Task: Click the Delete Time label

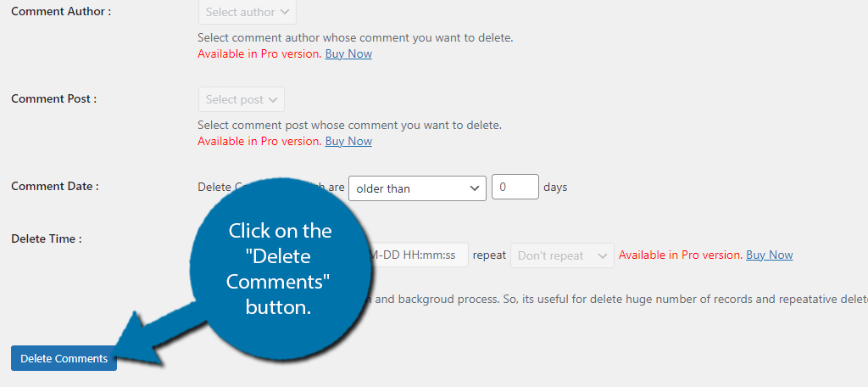Action: (47, 239)
